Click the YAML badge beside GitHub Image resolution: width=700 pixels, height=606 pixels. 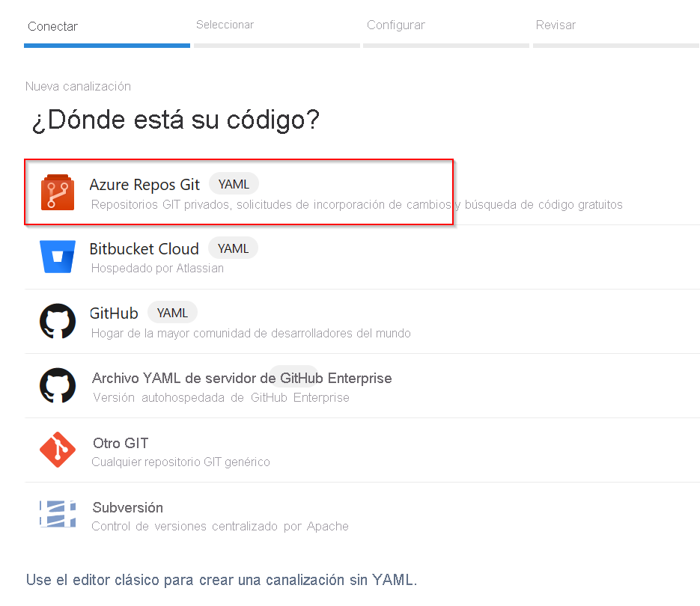(x=172, y=312)
